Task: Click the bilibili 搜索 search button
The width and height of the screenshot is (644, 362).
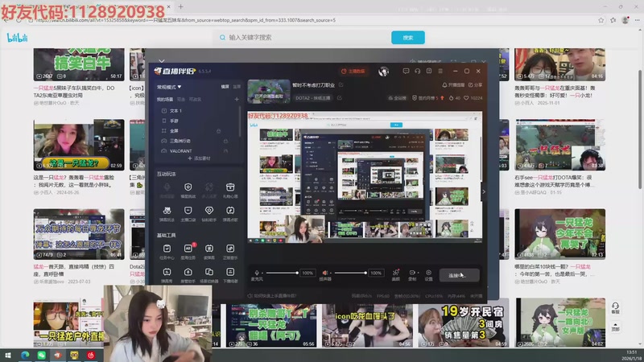Action: [408, 37]
